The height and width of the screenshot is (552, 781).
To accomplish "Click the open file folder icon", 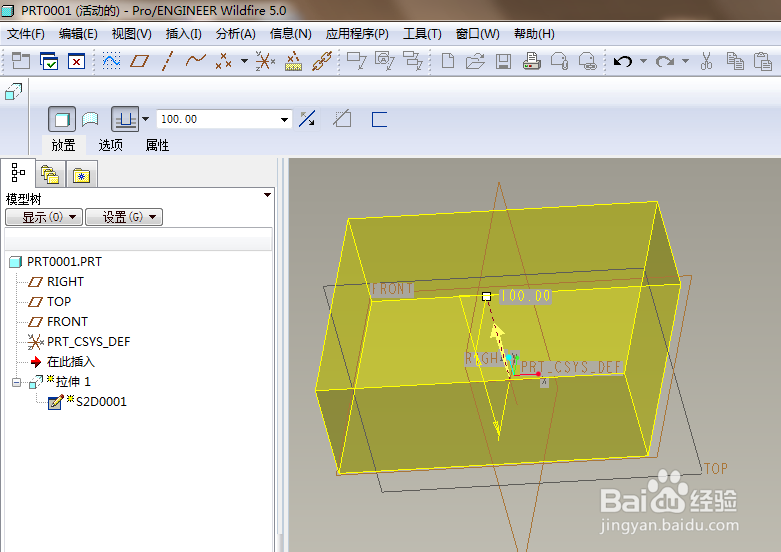I will pyautogui.click(x=475, y=61).
